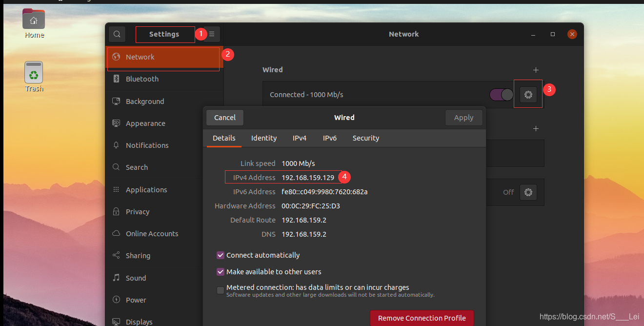Click the Search magnifier icon in sidebar
644x326 pixels.
116,167
